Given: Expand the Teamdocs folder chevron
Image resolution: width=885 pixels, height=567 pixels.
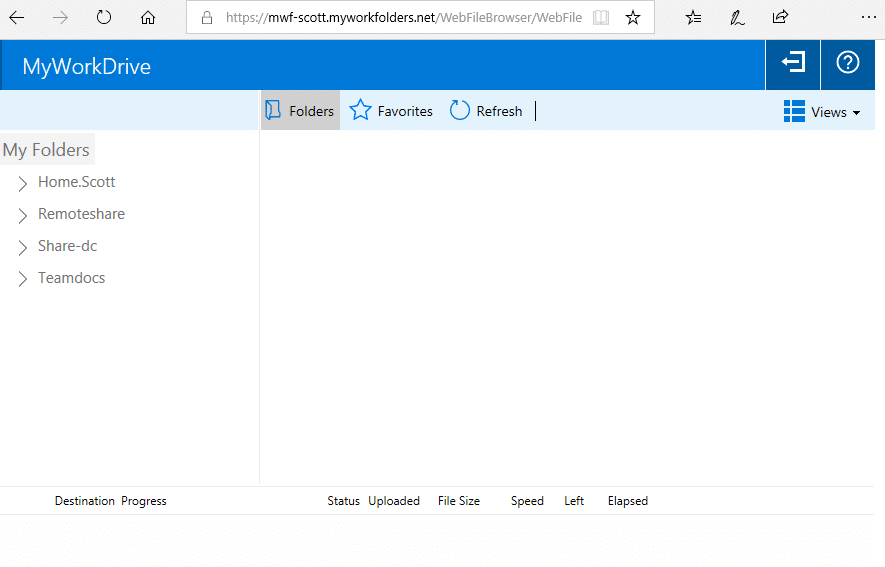Looking at the screenshot, I should (23, 279).
